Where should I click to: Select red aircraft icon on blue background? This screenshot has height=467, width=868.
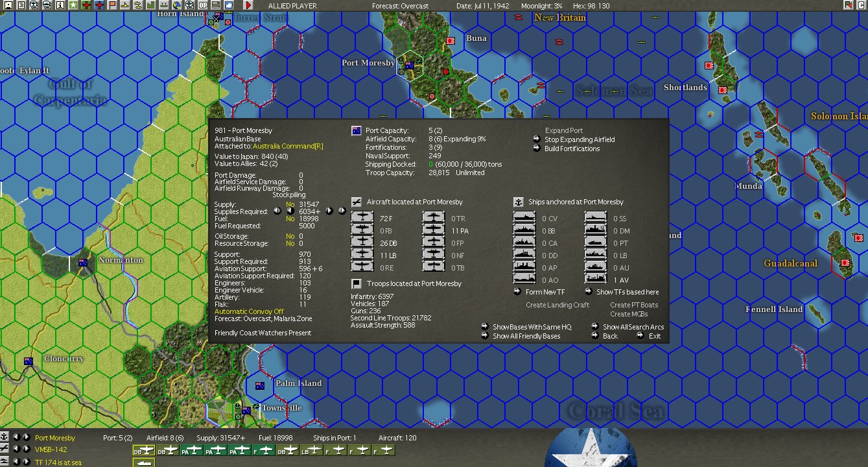tap(99, 5)
